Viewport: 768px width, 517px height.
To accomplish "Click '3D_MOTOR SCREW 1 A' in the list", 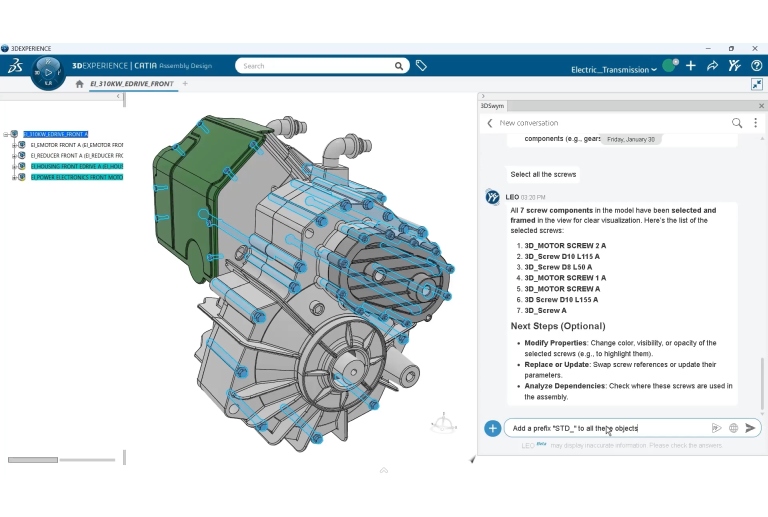I will tap(565, 278).
